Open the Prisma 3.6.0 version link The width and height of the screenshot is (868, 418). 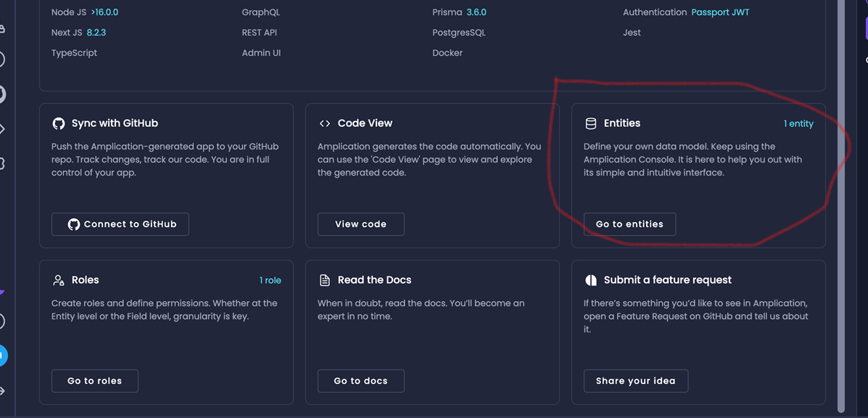(475, 12)
